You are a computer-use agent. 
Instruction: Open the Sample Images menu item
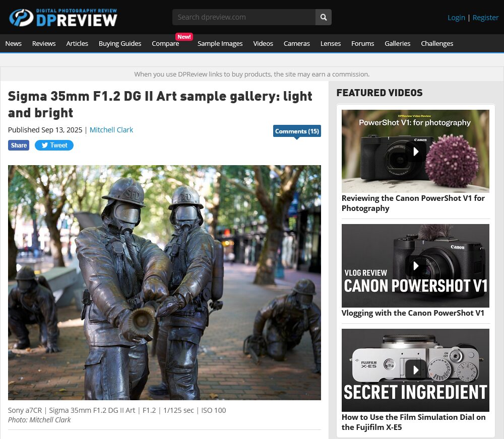(x=220, y=43)
